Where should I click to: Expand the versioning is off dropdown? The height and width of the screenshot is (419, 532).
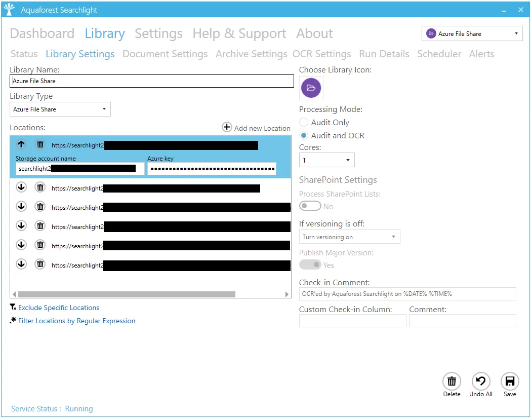pos(349,237)
